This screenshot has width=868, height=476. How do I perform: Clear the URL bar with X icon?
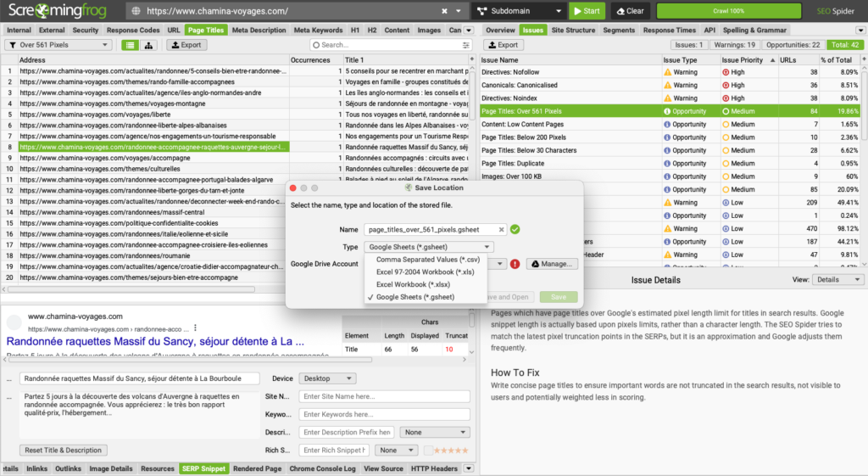444,11
